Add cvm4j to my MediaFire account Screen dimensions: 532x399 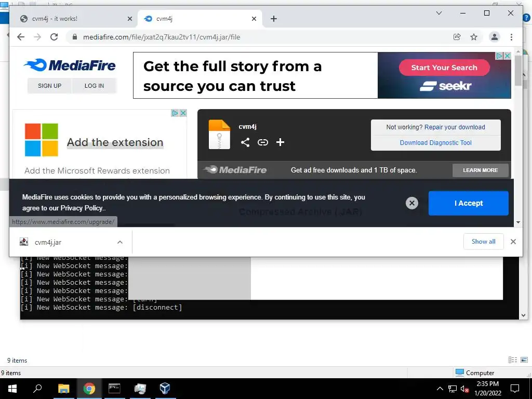(x=280, y=142)
